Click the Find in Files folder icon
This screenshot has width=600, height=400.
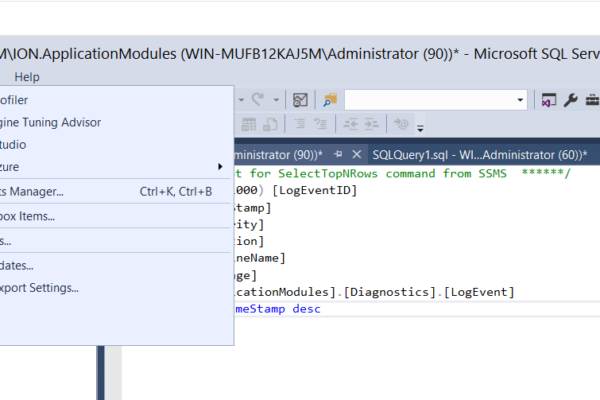pos(330,100)
